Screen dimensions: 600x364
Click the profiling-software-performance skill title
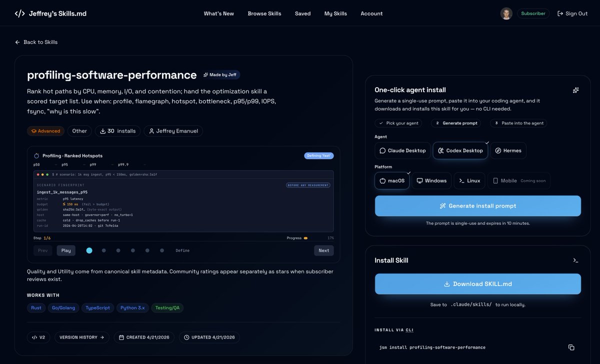112,75
